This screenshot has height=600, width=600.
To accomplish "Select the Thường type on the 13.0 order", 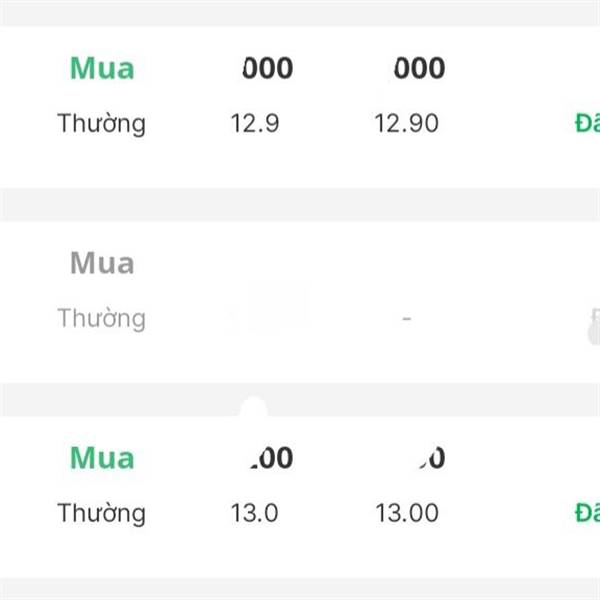I will coord(101,513).
